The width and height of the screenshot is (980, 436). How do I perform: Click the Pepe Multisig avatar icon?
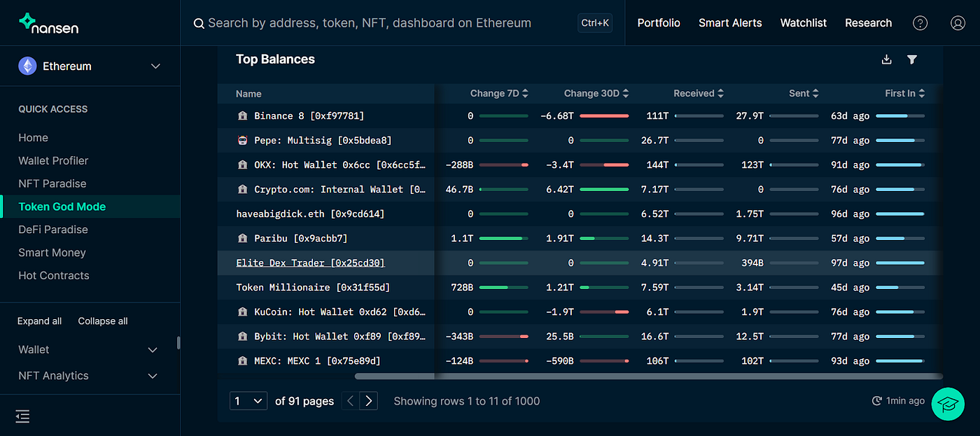(242, 140)
